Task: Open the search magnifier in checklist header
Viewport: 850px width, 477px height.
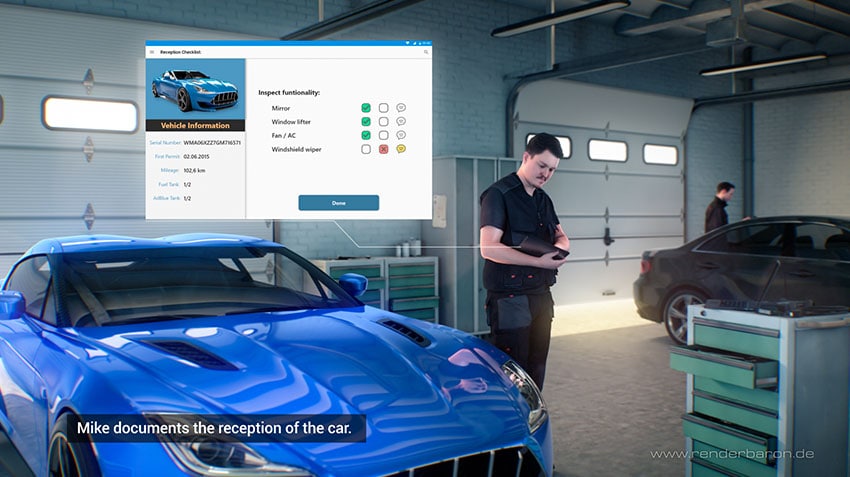Action: (426, 52)
